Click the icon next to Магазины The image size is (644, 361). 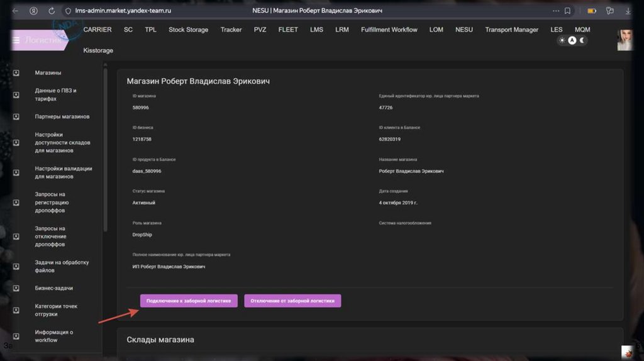(16, 73)
